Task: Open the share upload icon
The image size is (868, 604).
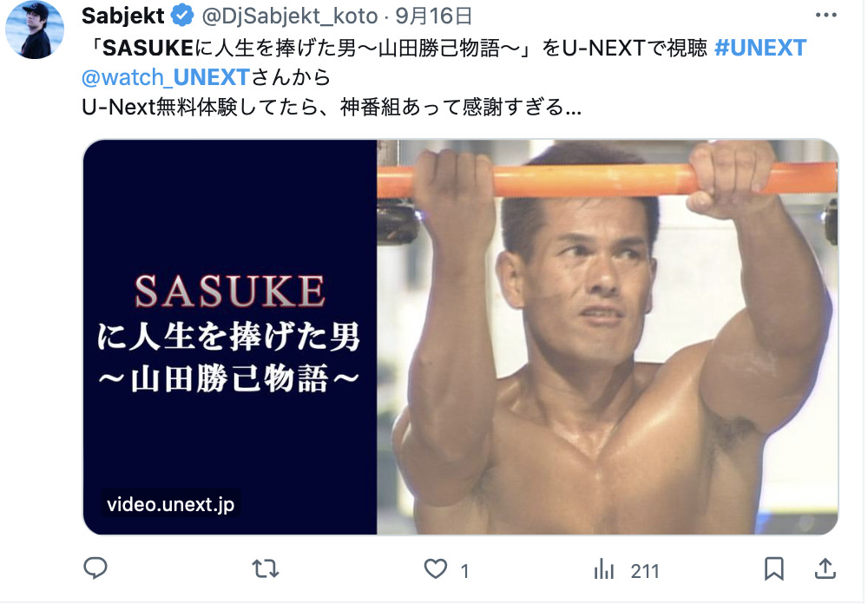Action: [825, 568]
